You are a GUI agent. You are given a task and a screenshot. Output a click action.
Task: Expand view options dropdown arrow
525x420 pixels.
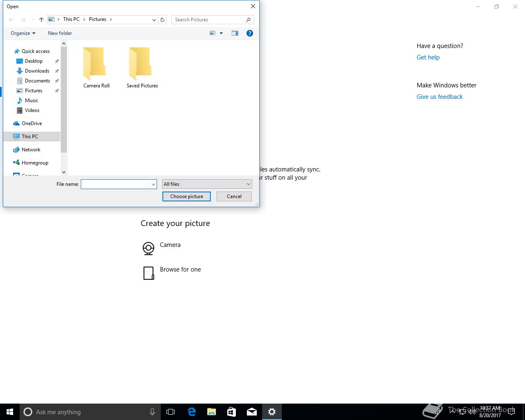click(x=221, y=33)
